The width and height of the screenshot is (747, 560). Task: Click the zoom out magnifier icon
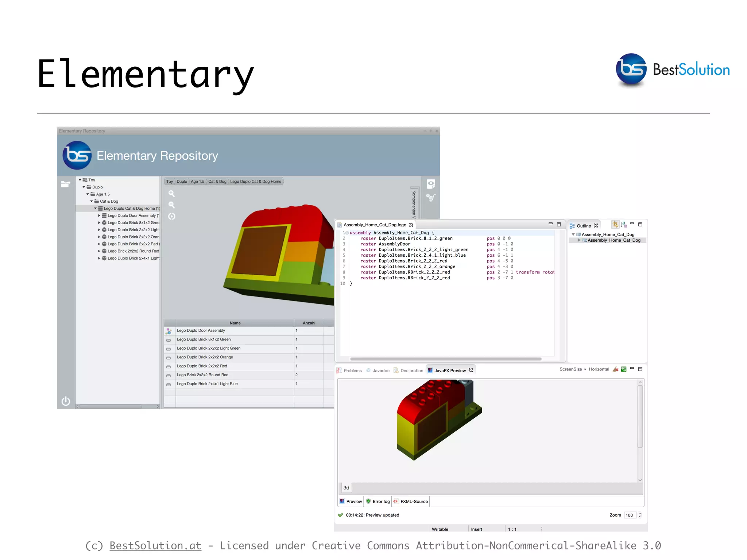[171, 205]
